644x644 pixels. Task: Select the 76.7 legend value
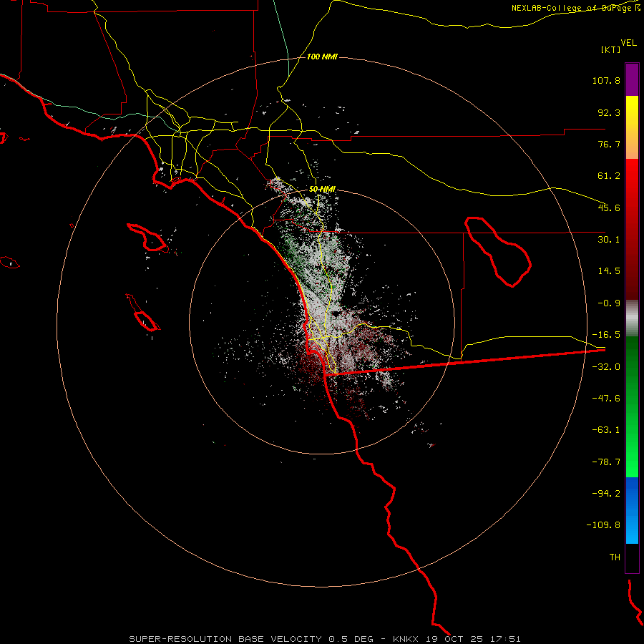tap(609, 144)
